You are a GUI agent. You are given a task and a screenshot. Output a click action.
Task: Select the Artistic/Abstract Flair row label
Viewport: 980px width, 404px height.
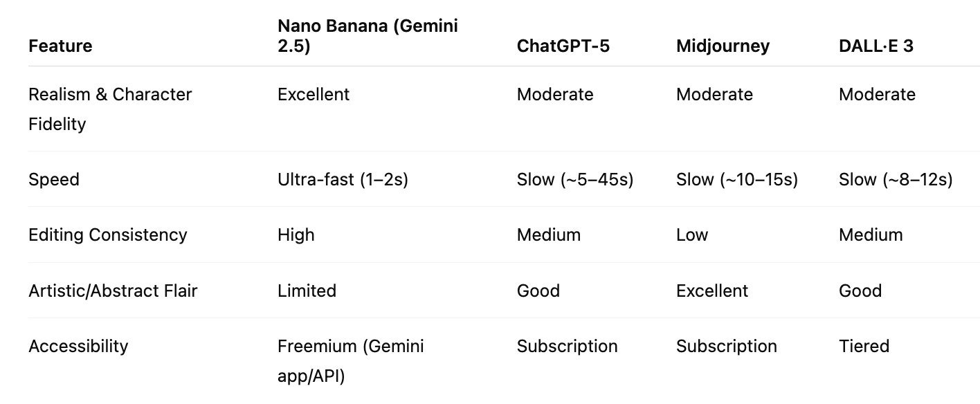(x=113, y=291)
